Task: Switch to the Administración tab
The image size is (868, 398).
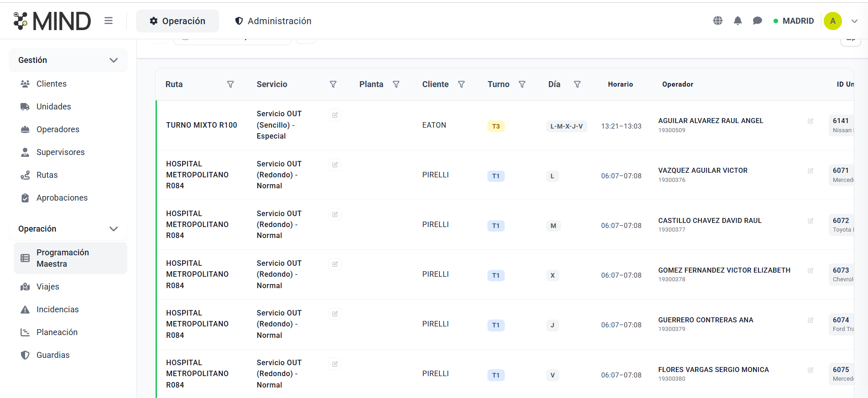Action: point(273,21)
